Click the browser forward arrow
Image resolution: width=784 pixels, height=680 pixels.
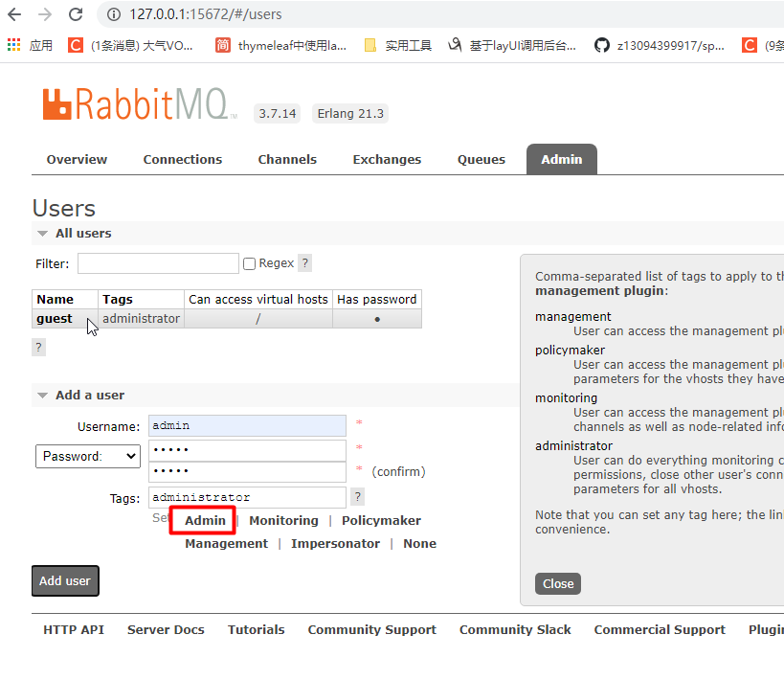click(x=45, y=14)
